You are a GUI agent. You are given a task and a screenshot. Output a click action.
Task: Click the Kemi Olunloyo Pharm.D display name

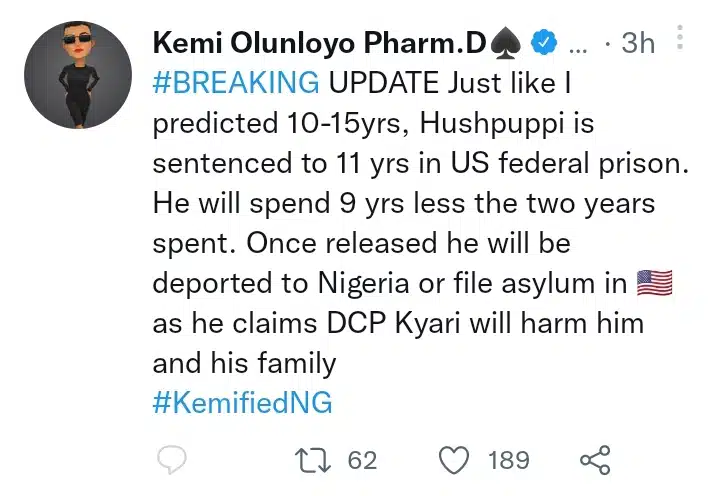pyautogui.click(x=320, y=43)
